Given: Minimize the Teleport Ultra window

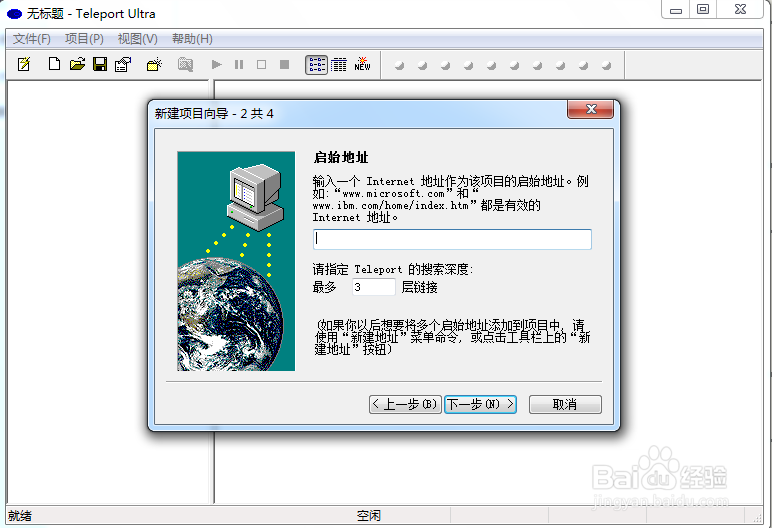Looking at the screenshot, I should point(676,10).
